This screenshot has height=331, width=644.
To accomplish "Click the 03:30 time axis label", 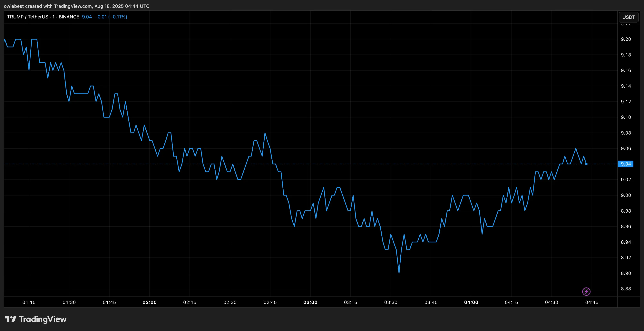I will pyautogui.click(x=391, y=302).
